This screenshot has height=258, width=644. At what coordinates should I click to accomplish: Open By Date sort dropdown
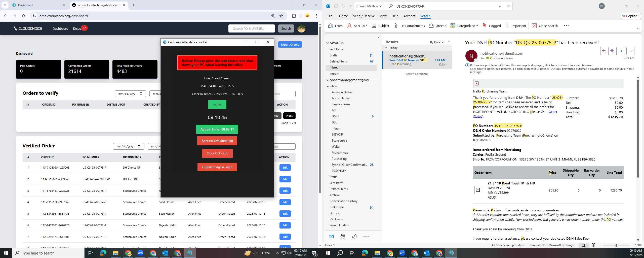pos(437,42)
